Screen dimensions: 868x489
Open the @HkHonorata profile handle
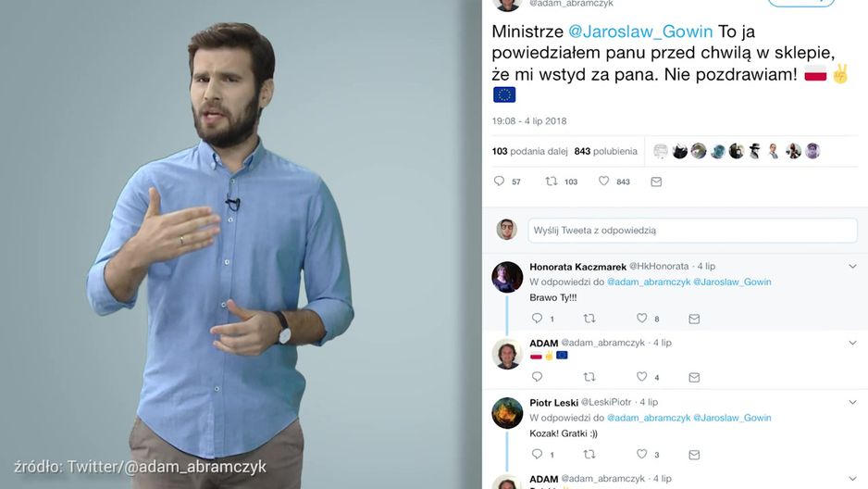point(659,267)
